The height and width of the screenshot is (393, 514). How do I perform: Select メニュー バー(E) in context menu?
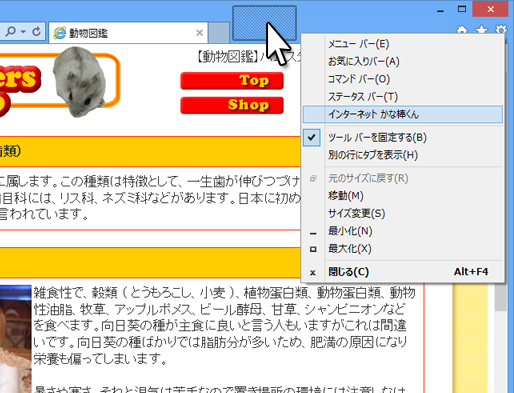pos(403,44)
